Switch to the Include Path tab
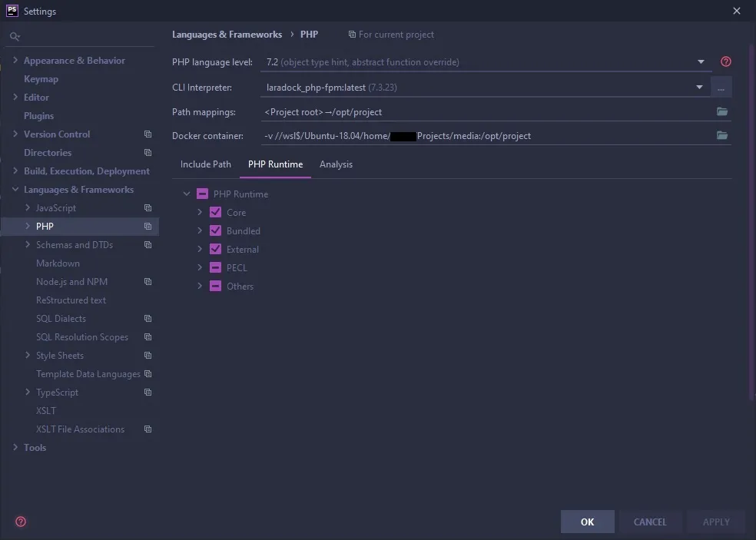 coord(205,164)
